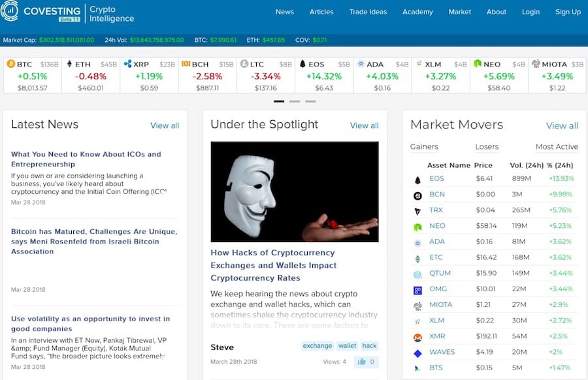Select the Gainers tab
588x380 pixels.
tap(424, 147)
